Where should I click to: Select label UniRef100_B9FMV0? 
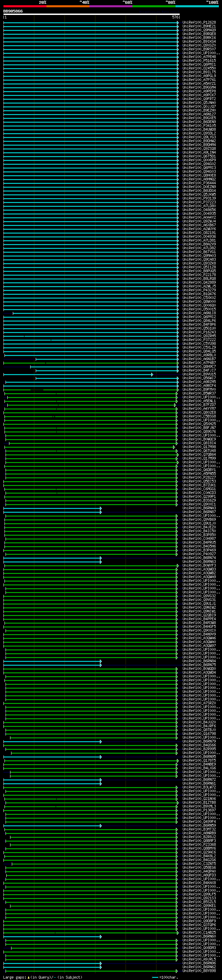[x=199, y=390]
